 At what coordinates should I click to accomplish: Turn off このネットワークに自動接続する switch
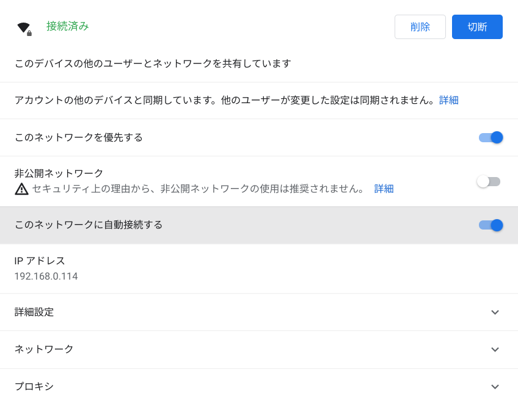pos(491,225)
